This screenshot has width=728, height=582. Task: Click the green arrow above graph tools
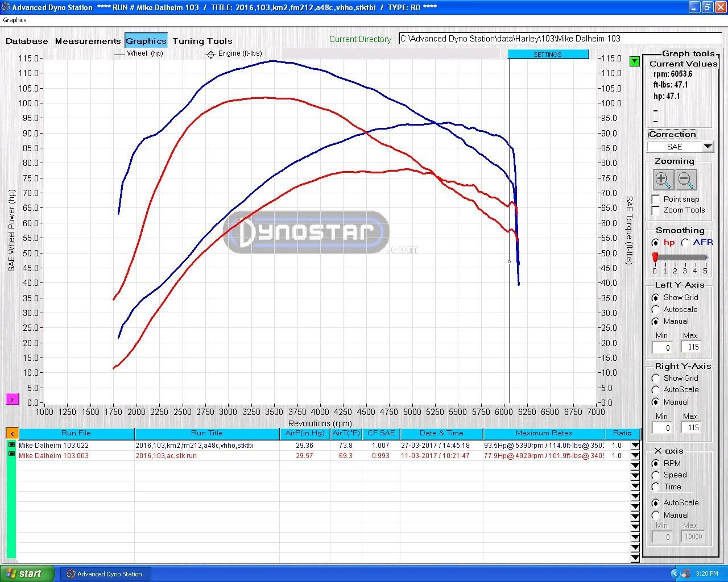(635, 61)
